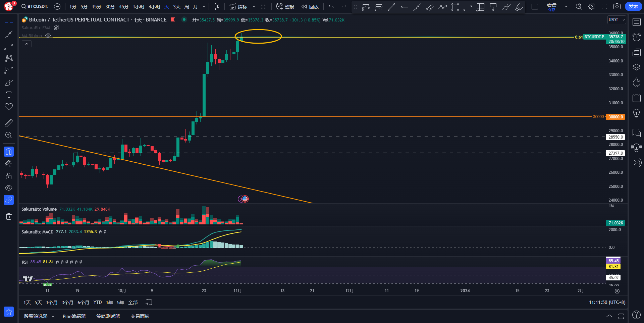Open the heart icons tool
Viewport: 644px width, 323px height.
[9, 107]
